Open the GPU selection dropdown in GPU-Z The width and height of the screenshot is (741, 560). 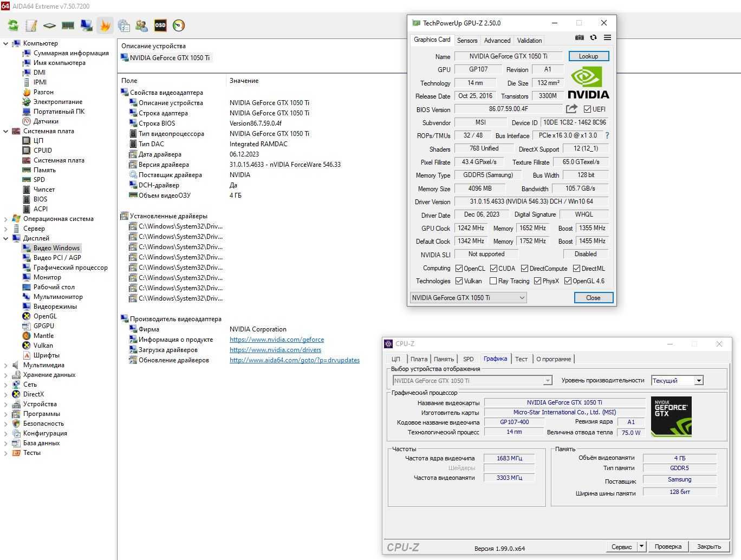468,297
